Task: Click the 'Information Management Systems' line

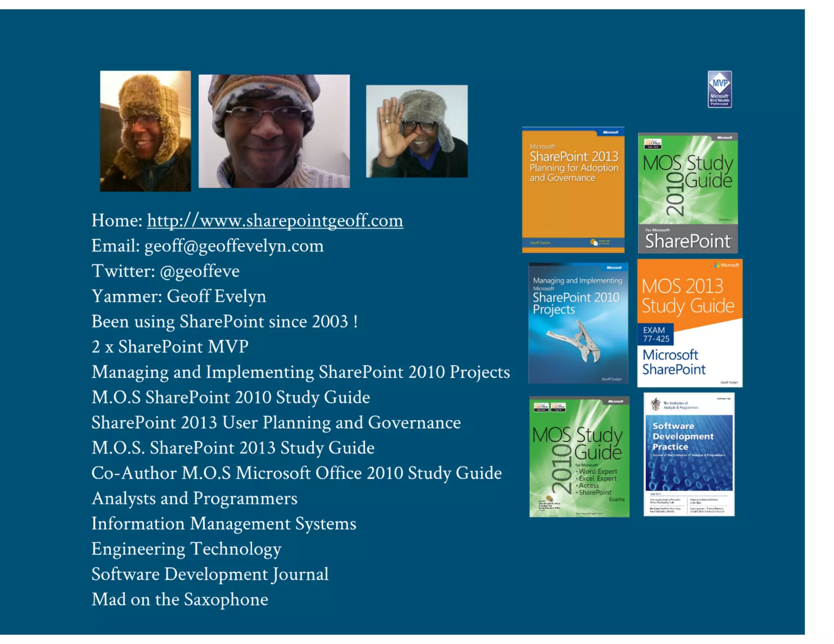Action: 224,524
